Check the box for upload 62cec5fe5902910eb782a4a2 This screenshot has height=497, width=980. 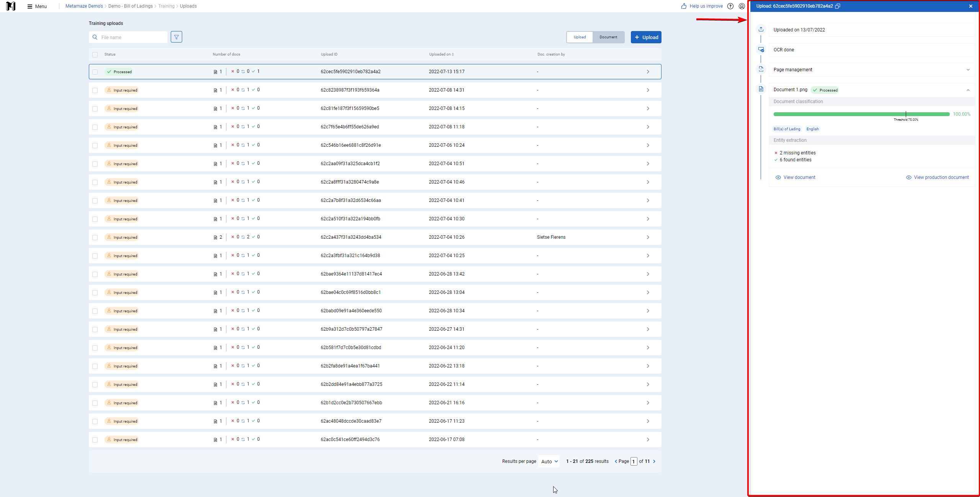pyautogui.click(x=95, y=72)
